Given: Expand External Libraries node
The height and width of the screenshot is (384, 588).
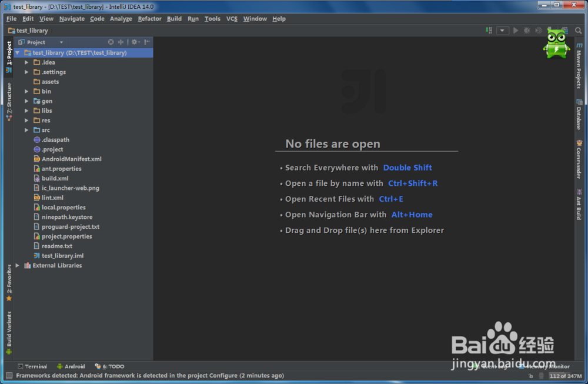Looking at the screenshot, I should [x=17, y=265].
